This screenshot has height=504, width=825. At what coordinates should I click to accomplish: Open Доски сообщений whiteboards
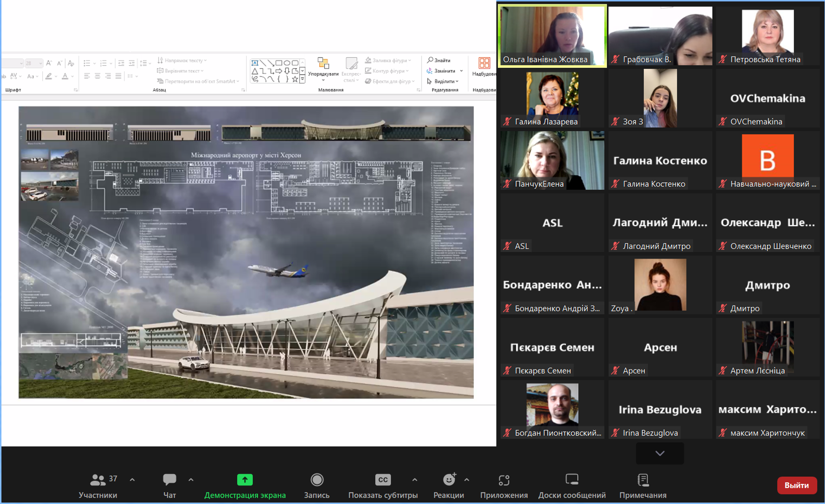pos(572,485)
